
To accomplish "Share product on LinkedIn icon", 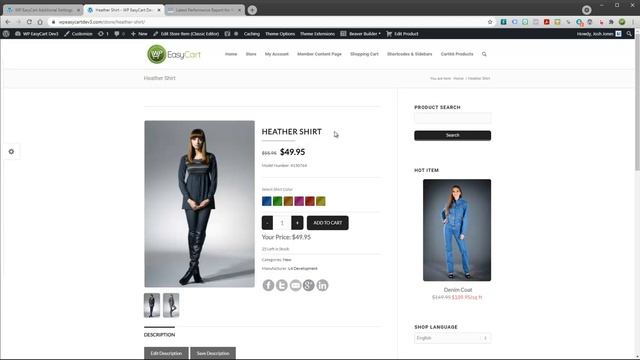I will click(x=322, y=285).
